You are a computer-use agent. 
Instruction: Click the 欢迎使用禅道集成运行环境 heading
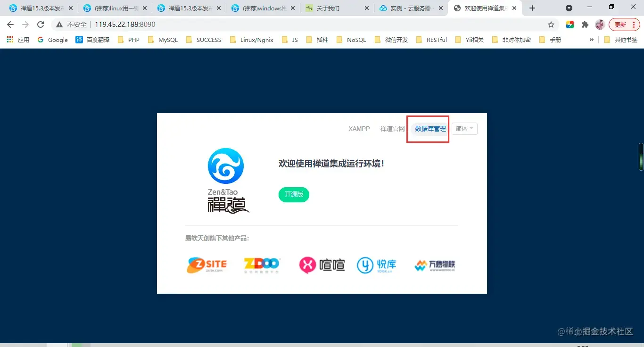click(x=331, y=164)
